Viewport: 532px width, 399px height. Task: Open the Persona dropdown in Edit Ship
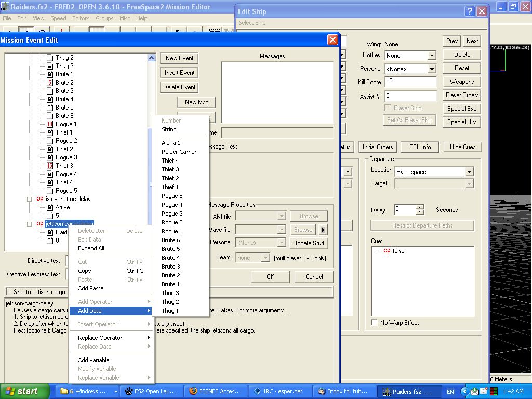(x=431, y=69)
